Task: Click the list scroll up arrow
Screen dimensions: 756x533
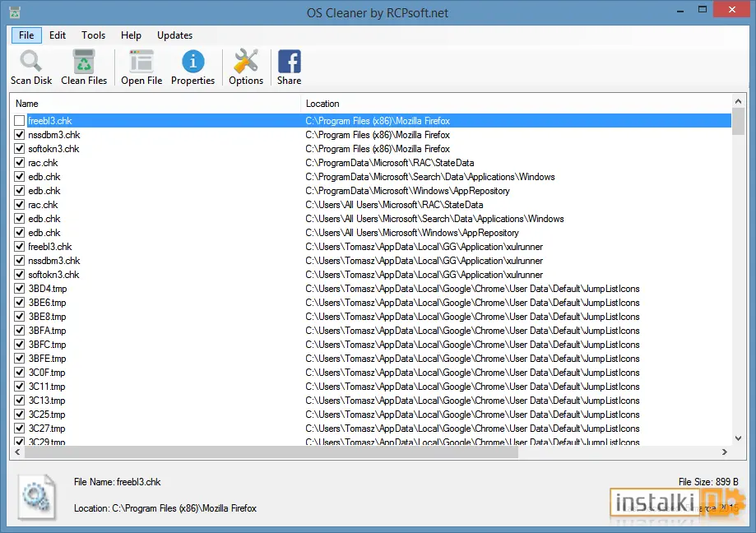Action: pos(738,101)
